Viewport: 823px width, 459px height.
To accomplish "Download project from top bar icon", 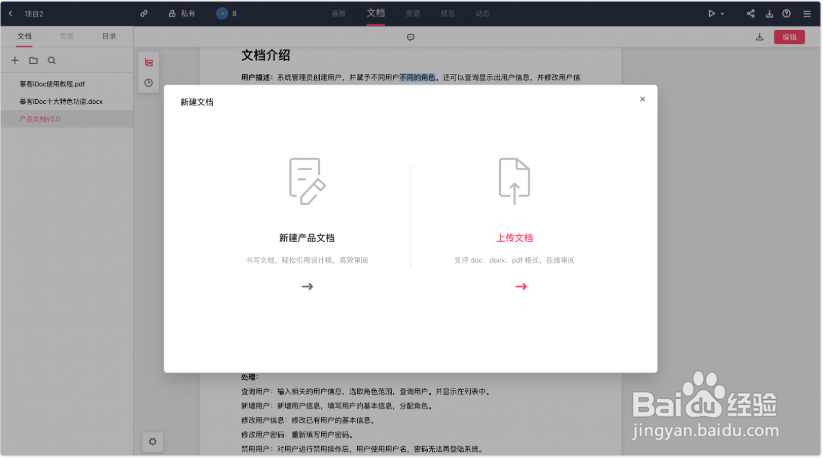I will (x=769, y=14).
